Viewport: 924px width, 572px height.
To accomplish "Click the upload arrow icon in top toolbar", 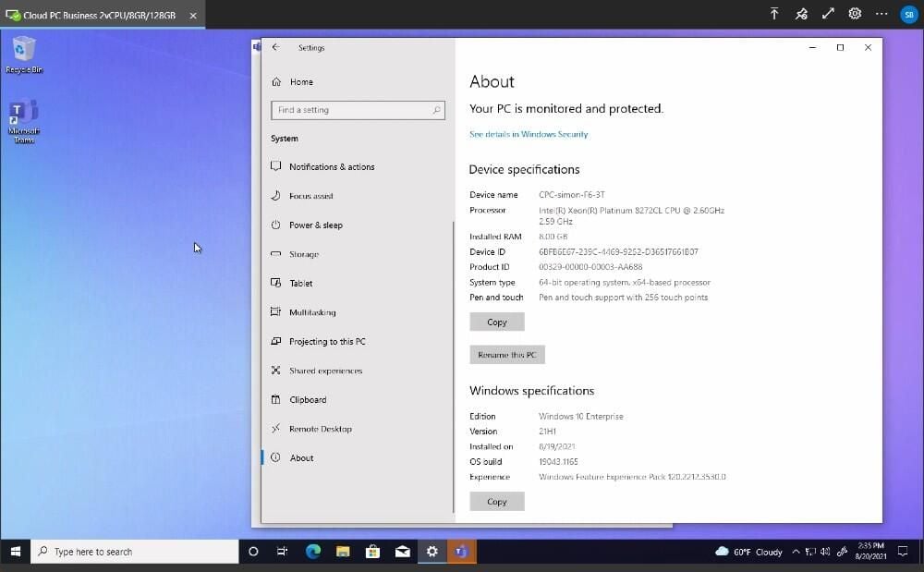I will 774,14.
